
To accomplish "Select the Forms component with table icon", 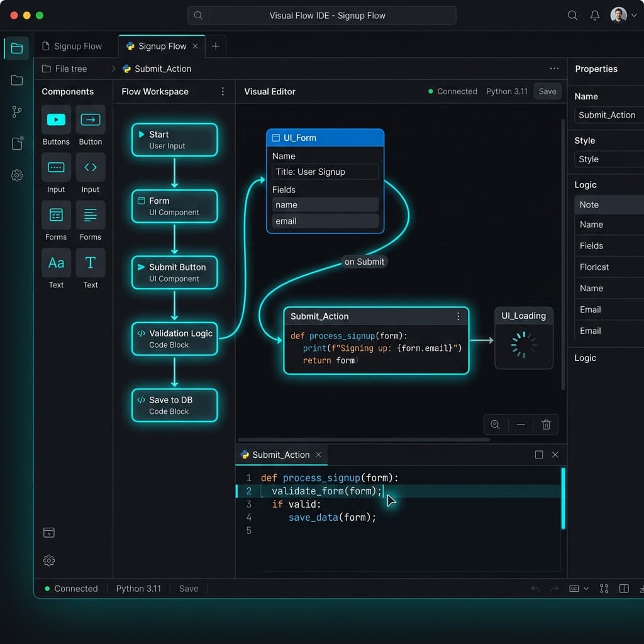I will (56, 215).
